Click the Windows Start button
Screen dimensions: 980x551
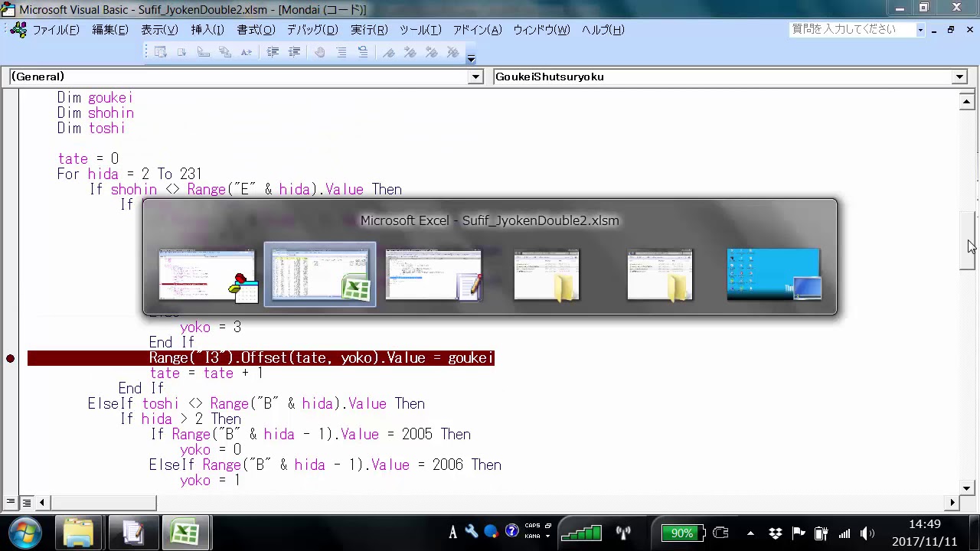[25, 533]
